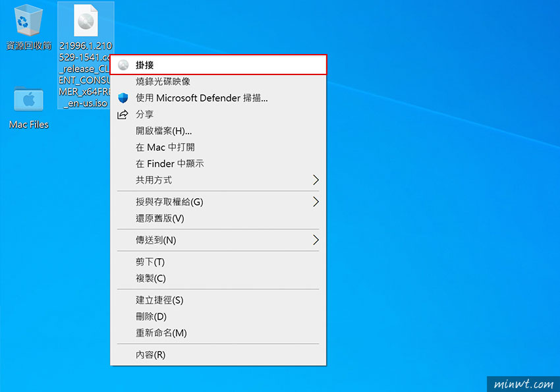This screenshot has width=560, height=392.
Task: Choose 在 Finder 中顯示 menu entry
Action: (218, 163)
